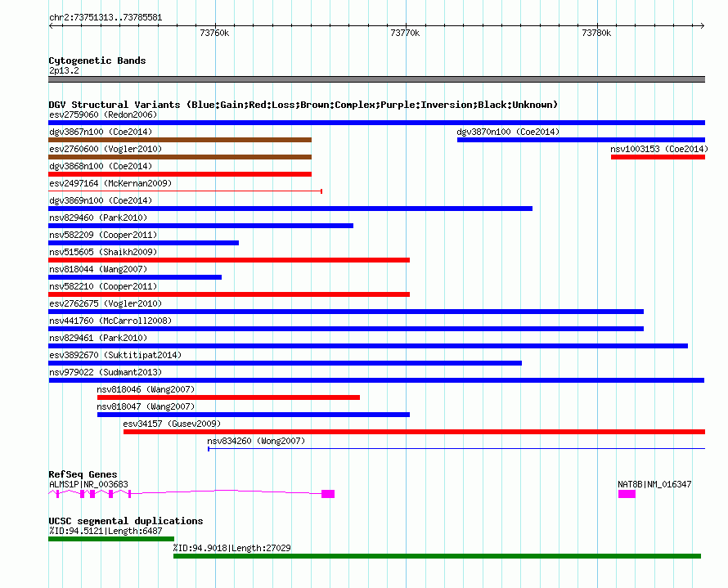The height and width of the screenshot is (588, 728).
Task: Select the gray 2p13.2 cytogenetic band bar
Action: point(376,79)
